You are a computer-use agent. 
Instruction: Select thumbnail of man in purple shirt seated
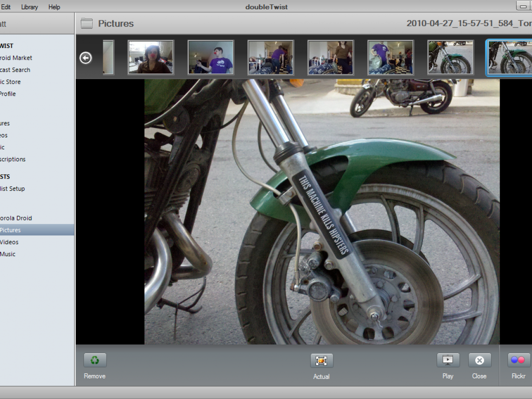211,57
